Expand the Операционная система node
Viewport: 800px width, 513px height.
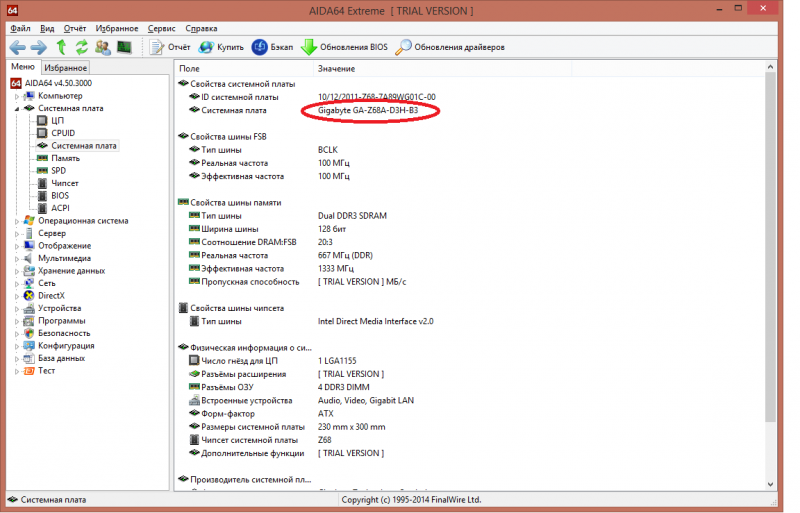click(x=17, y=221)
